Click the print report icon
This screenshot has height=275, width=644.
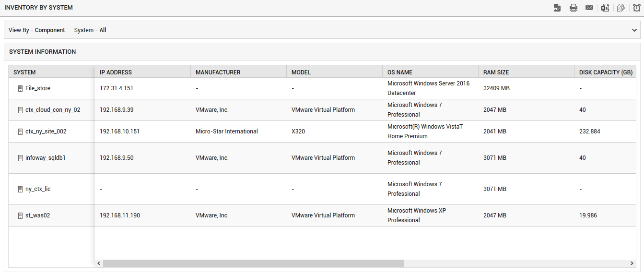tap(574, 8)
